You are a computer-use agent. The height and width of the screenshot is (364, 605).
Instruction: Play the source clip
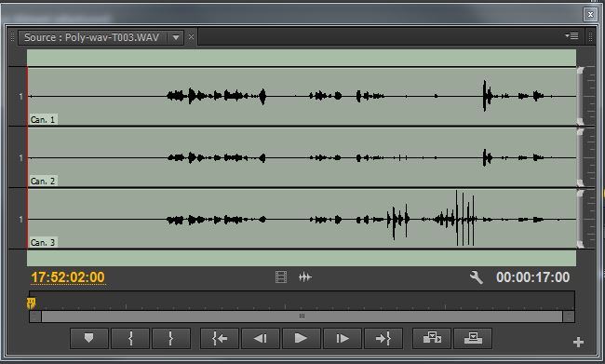coord(301,339)
